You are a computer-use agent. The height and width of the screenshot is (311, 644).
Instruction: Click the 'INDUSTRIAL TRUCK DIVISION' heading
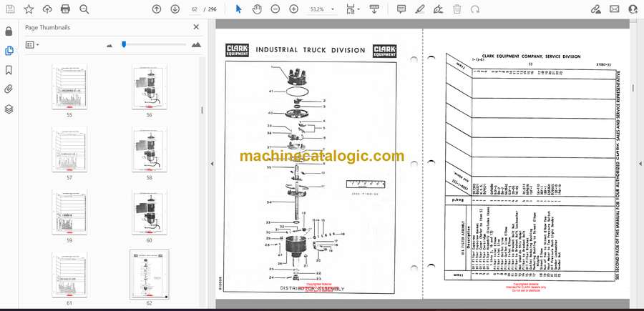[311, 50]
